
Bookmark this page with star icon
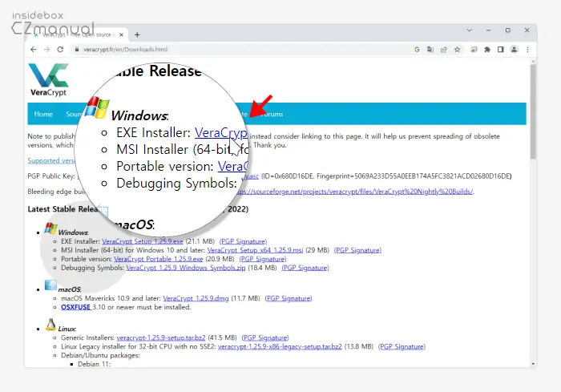coord(457,50)
